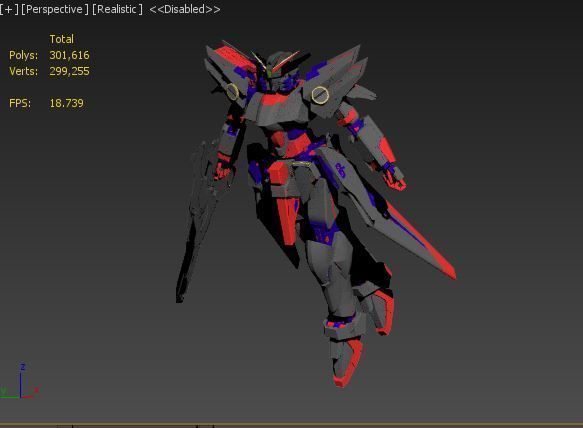Click the Verts count 299,255
This screenshot has height=428, width=583.
70,71
